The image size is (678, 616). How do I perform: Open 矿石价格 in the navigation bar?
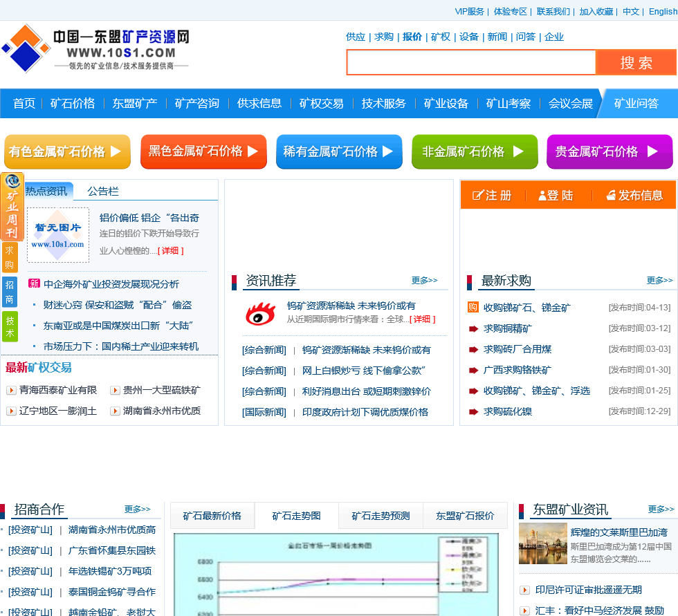[72, 103]
